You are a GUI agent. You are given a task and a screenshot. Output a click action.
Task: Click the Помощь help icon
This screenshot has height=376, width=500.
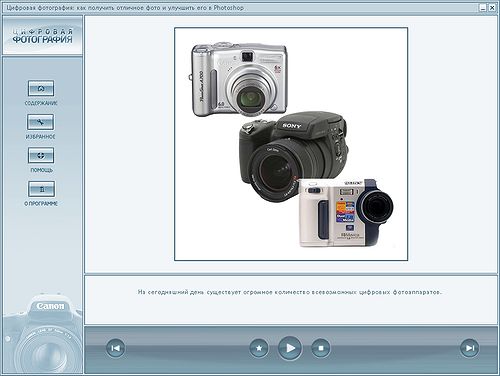41,156
